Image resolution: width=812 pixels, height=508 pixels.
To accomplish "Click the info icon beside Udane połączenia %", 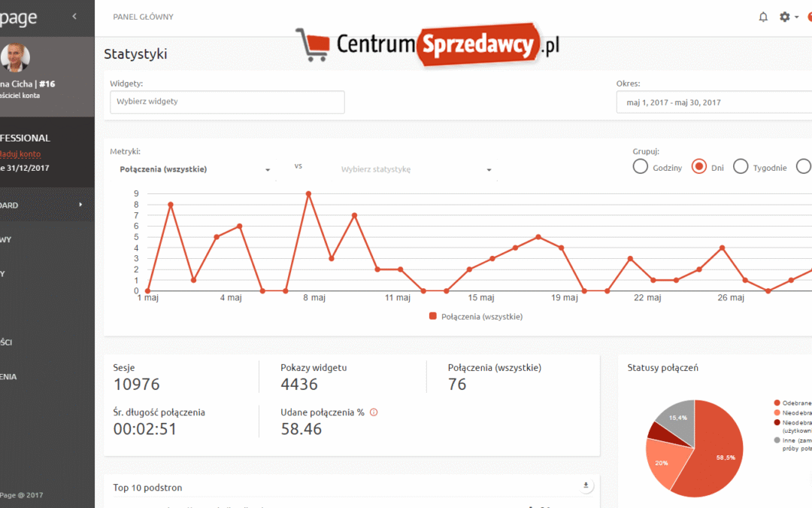I will click(x=374, y=412).
